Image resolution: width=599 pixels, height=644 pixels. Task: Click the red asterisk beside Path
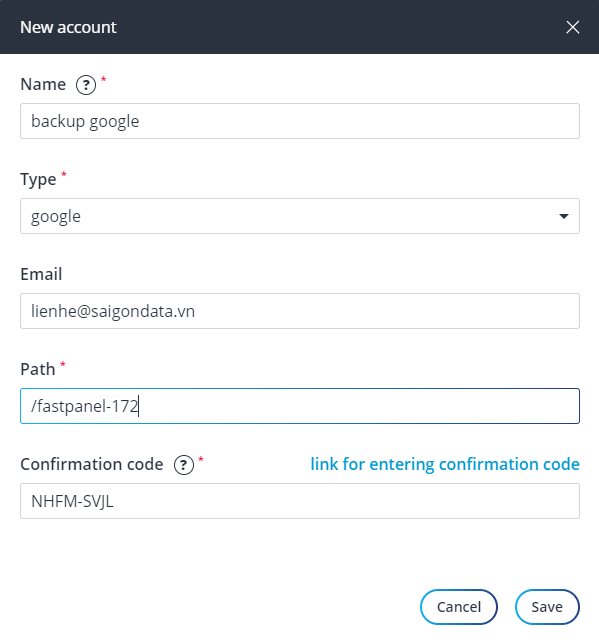(63, 363)
